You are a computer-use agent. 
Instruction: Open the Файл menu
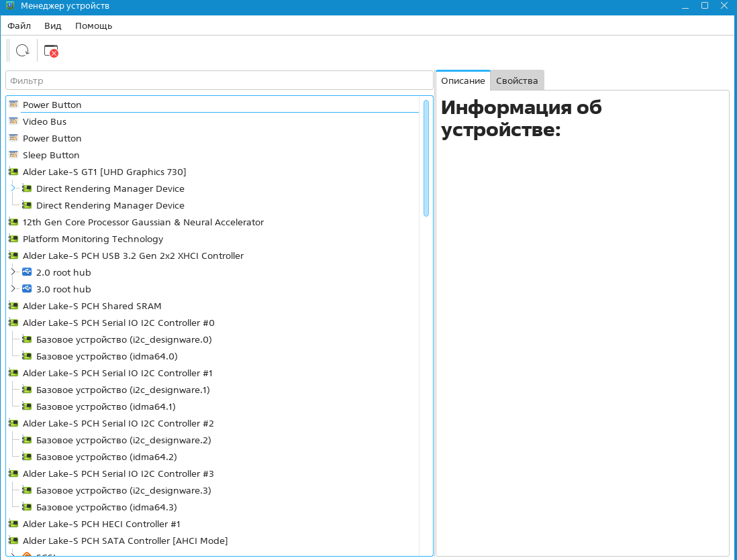(19, 25)
